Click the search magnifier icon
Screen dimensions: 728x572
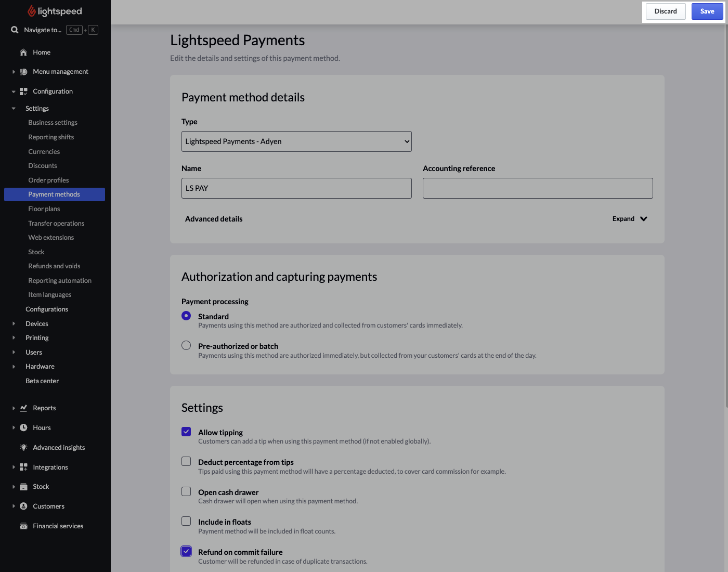(x=15, y=30)
